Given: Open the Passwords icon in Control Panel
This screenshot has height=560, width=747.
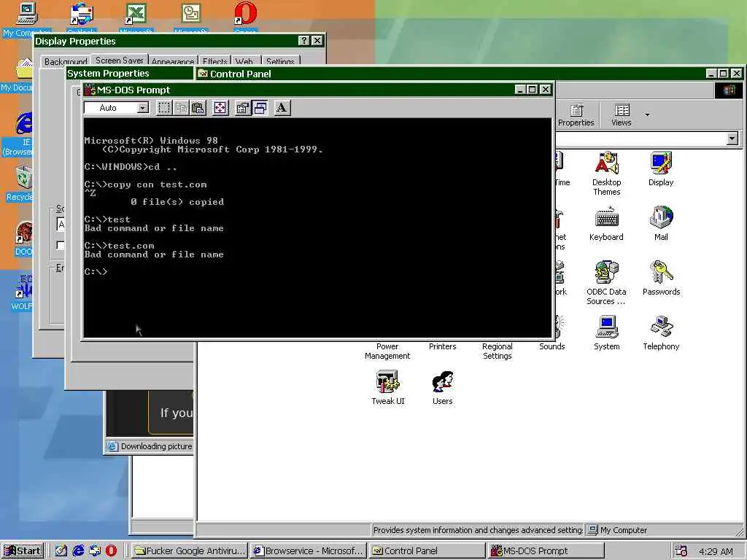Looking at the screenshot, I should point(661,279).
